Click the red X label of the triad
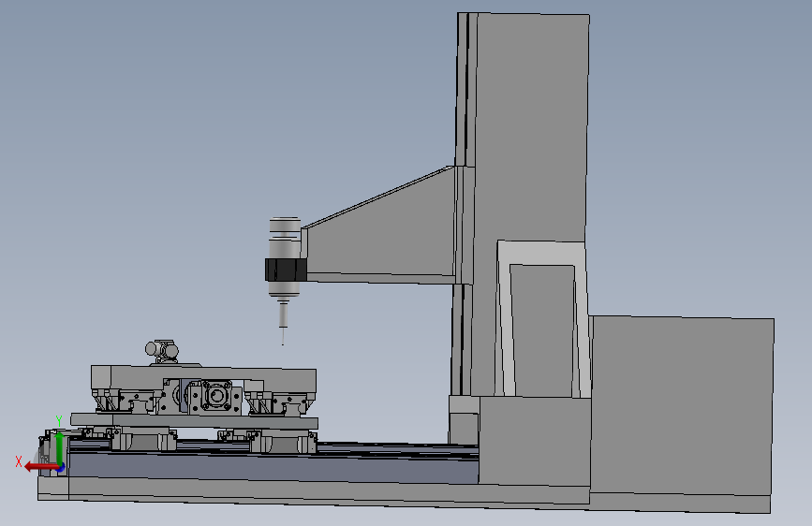This screenshot has height=526, width=812. pos(19,461)
